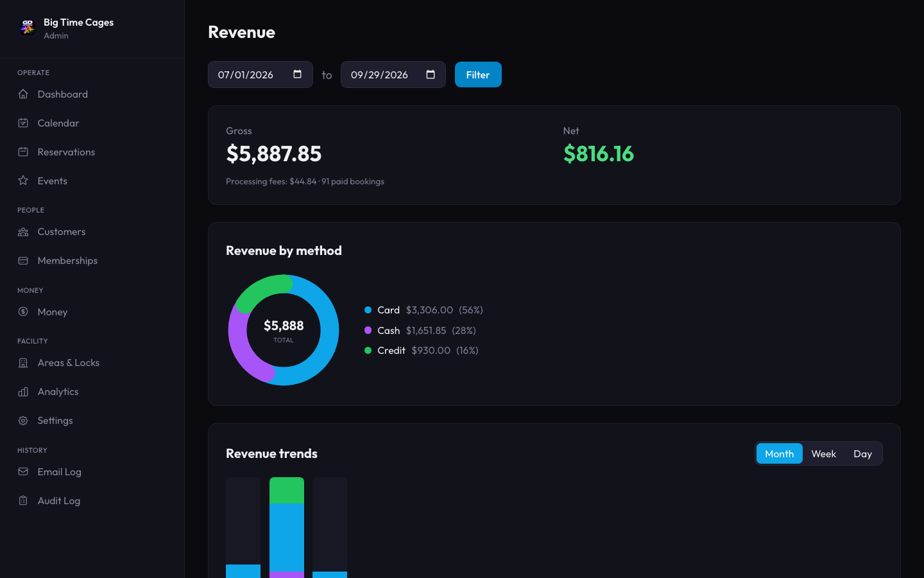The height and width of the screenshot is (578, 924).
Task: Click the Areas & Locks building icon
Action: pos(23,363)
